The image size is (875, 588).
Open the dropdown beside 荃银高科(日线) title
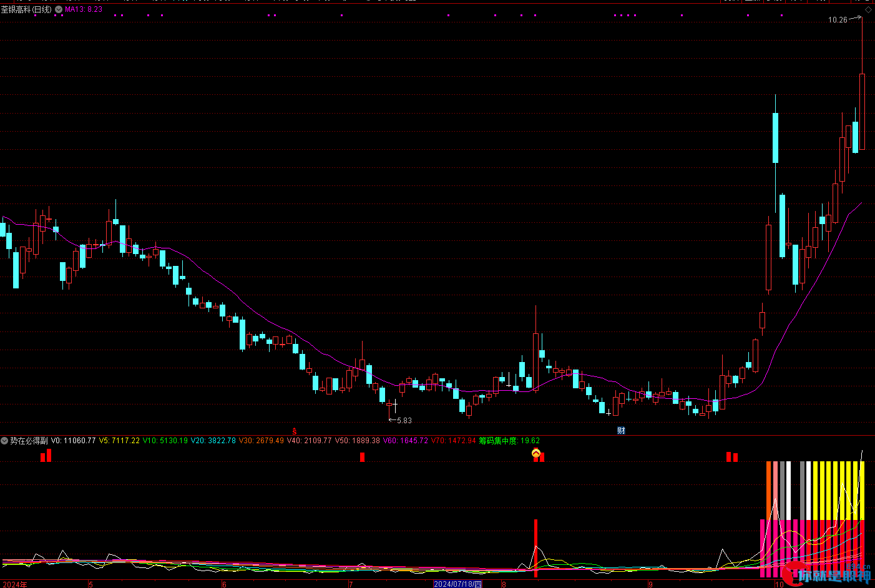[x=59, y=10]
